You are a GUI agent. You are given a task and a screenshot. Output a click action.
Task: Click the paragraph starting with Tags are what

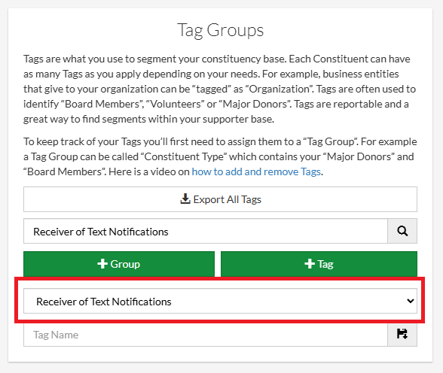coord(220,89)
